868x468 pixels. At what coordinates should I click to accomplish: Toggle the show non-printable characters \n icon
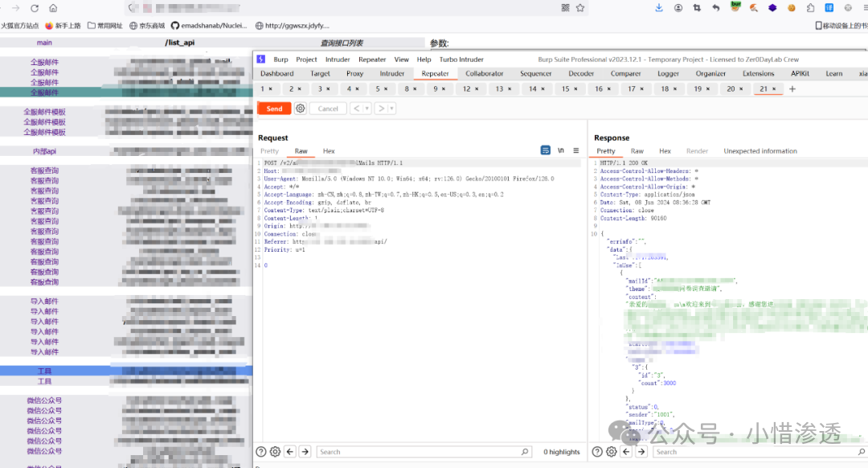click(x=561, y=150)
